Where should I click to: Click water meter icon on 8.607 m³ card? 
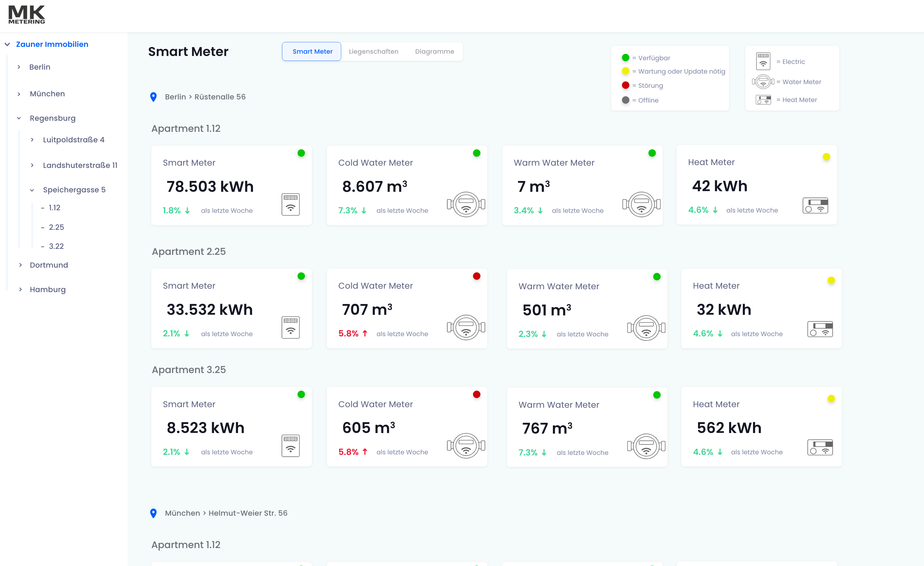(x=466, y=204)
